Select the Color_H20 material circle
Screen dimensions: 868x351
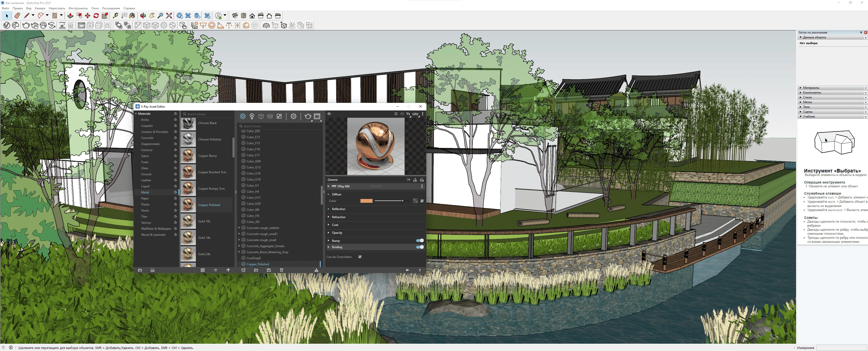click(243, 203)
